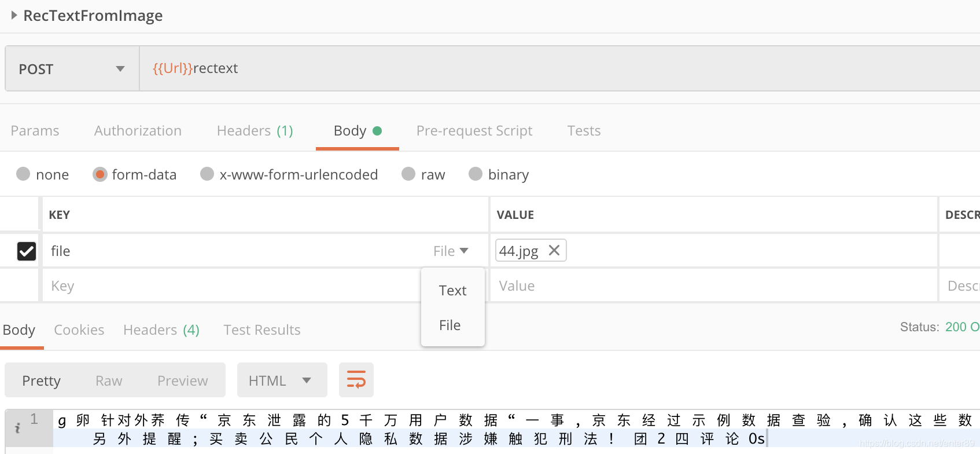Click response line number 1
980x454 pixels.
click(x=34, y=419)
